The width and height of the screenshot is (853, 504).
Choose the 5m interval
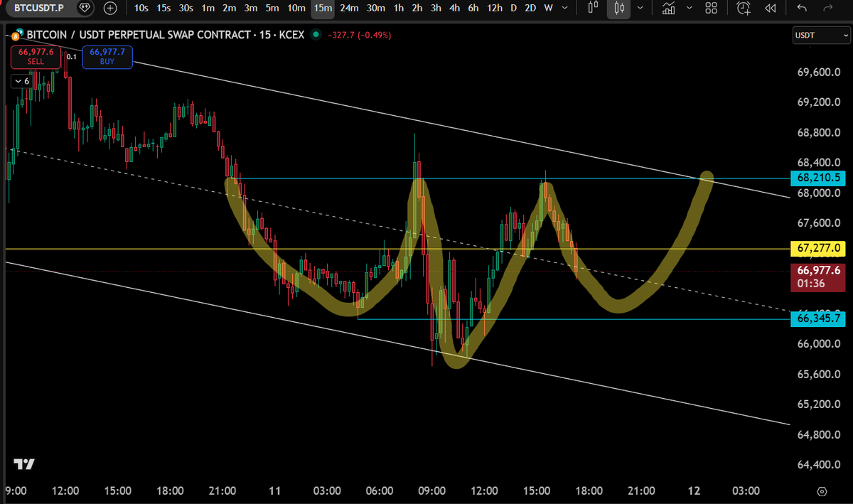tap(272, 8)
